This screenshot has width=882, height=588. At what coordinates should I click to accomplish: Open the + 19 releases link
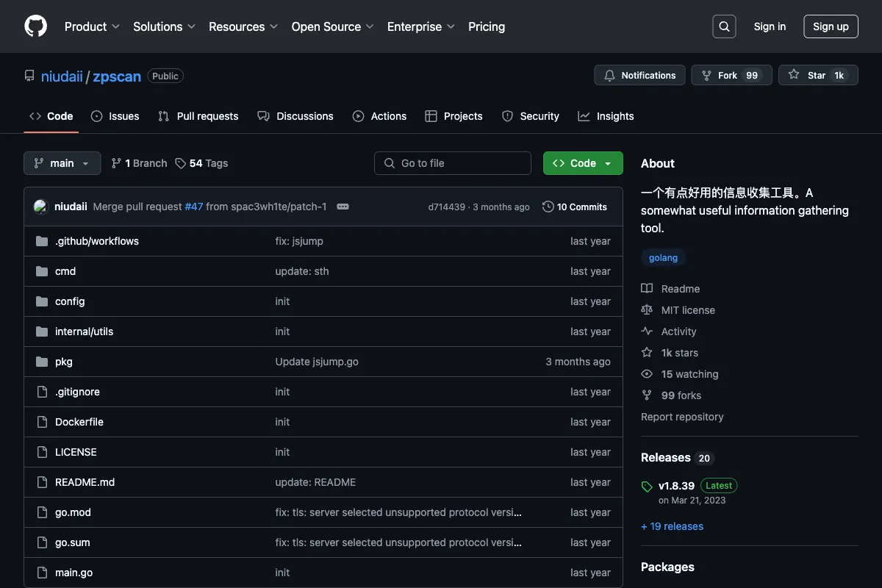coord(672,526)
